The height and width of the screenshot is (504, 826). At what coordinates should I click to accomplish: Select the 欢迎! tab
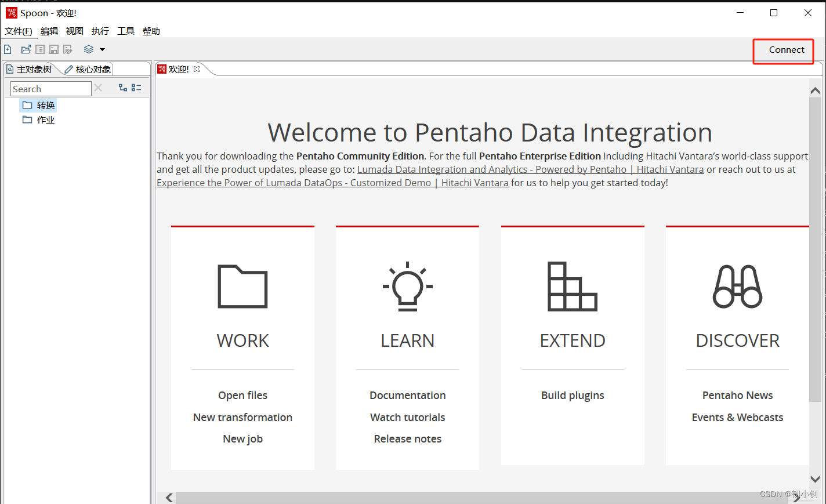coord(178,69)
